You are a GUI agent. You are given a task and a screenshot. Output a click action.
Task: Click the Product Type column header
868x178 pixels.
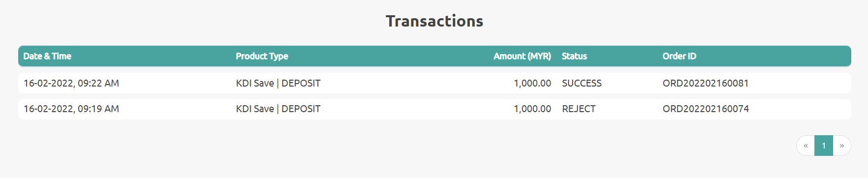pos(262,56)
